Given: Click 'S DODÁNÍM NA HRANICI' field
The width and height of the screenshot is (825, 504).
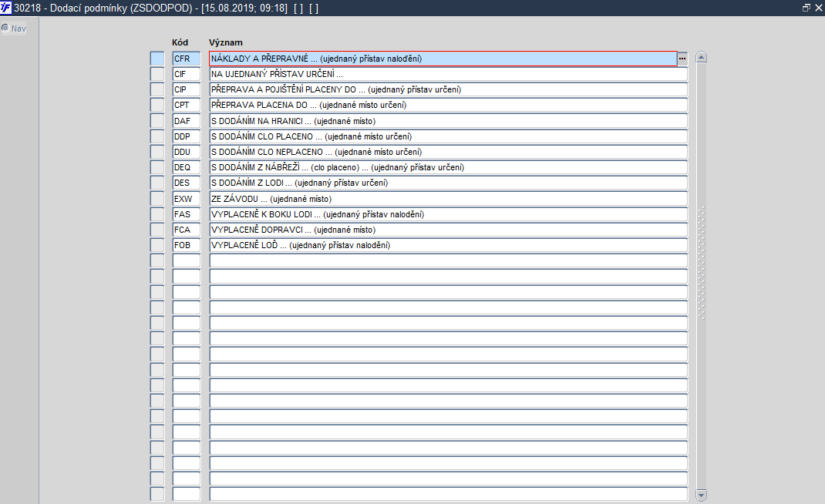Looking at the screenshot, I should 448,120.
